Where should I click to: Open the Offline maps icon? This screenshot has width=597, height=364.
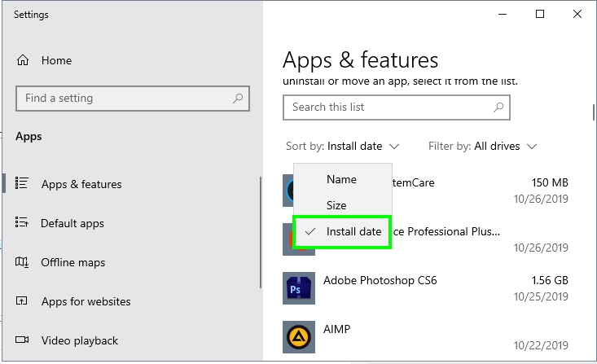pyautogui.click(x=23, y=262)
